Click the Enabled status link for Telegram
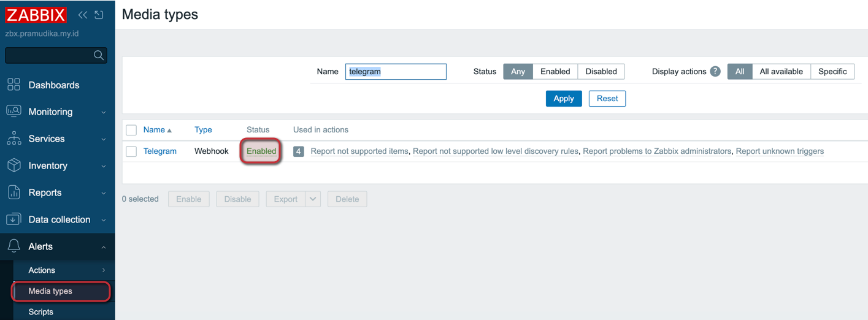868x320 pixels. pyautogui.click(x=261, y=151)
